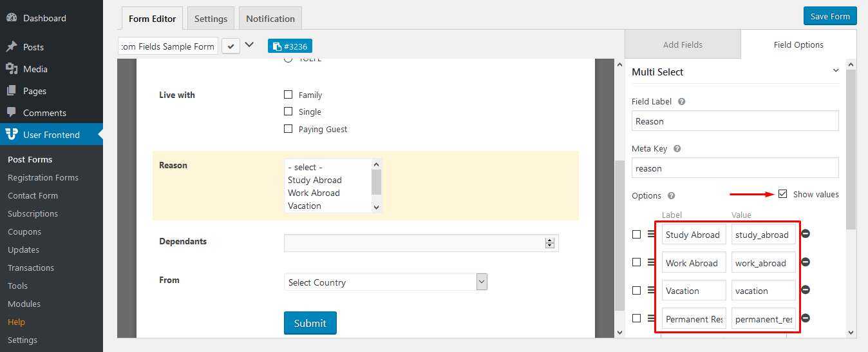This screenshot has height=352, width=868.
Task: Open the Add Fields tab
Action: coord(683,44)
